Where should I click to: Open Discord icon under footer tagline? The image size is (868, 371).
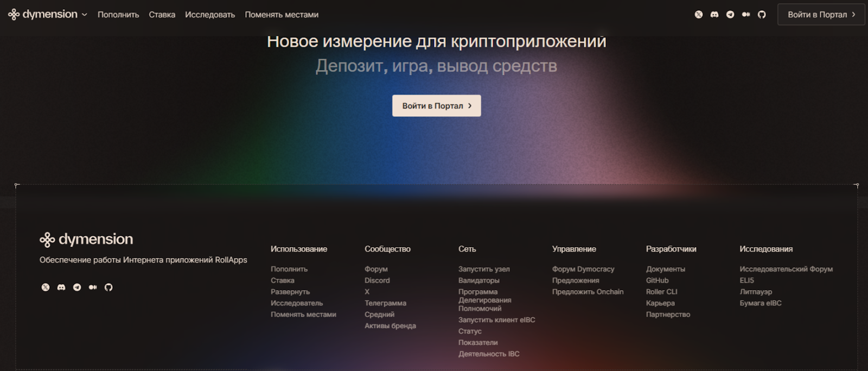coord(61,287)
